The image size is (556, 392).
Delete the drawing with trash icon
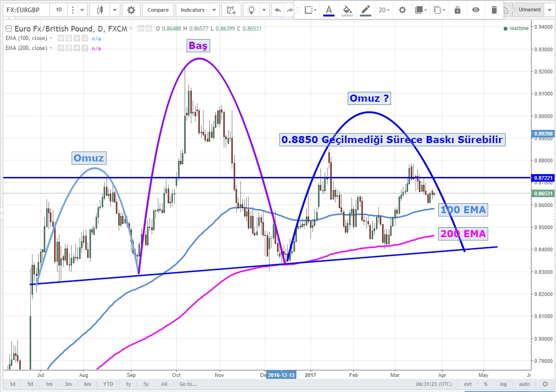[494, 10]
